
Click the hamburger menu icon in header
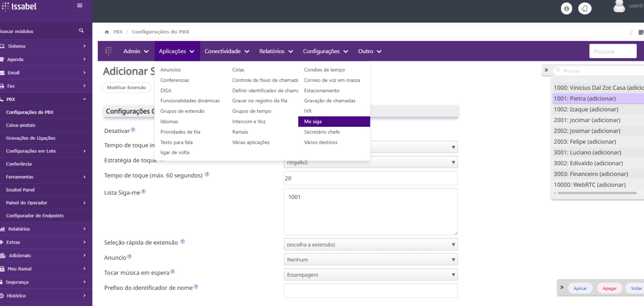click(x=80, y=6)
